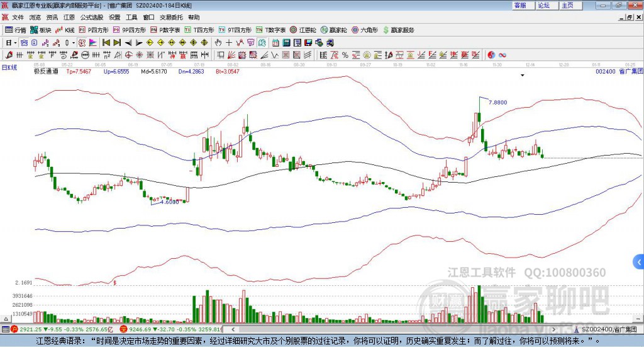Jump to first bar with skip-to-start arrow
This screenshot has height=347, width=644.
106,42
